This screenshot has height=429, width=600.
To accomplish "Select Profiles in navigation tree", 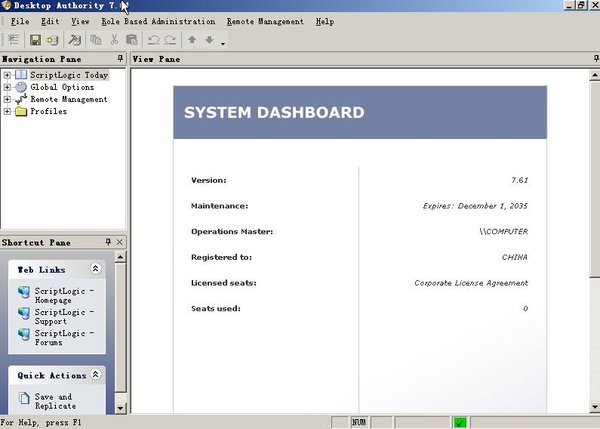I will (49, 111).
